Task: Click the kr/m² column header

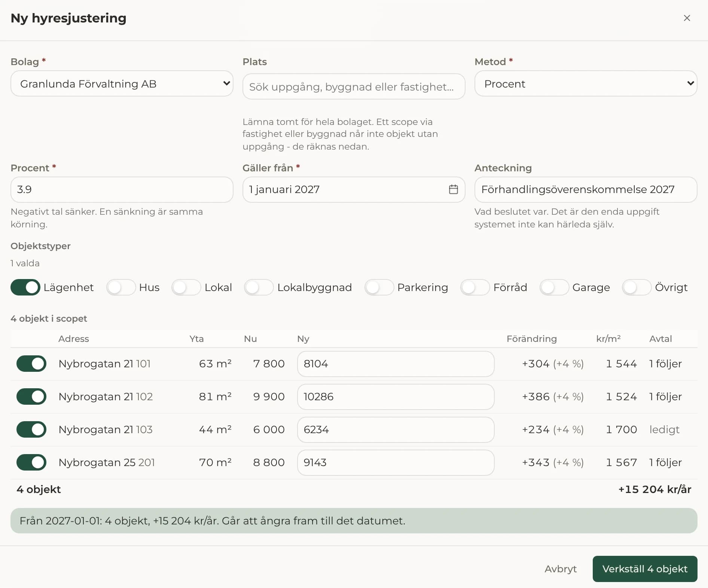Action: 608,339
